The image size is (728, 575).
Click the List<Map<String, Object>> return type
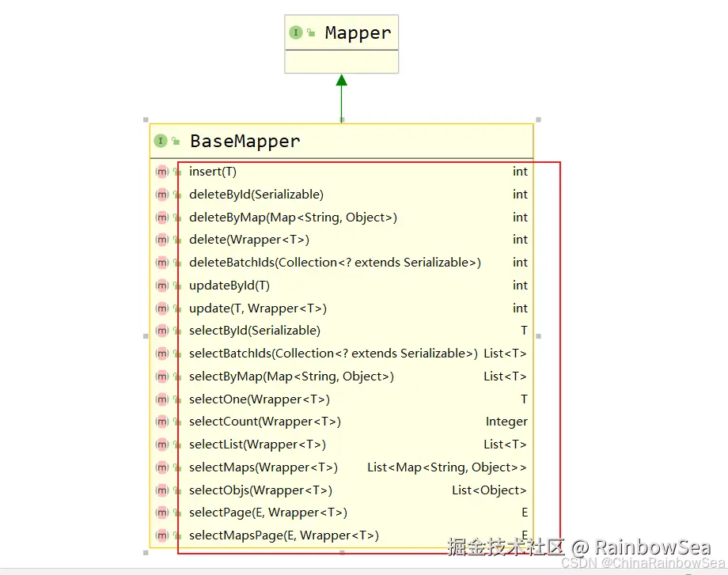pos(446,467)
